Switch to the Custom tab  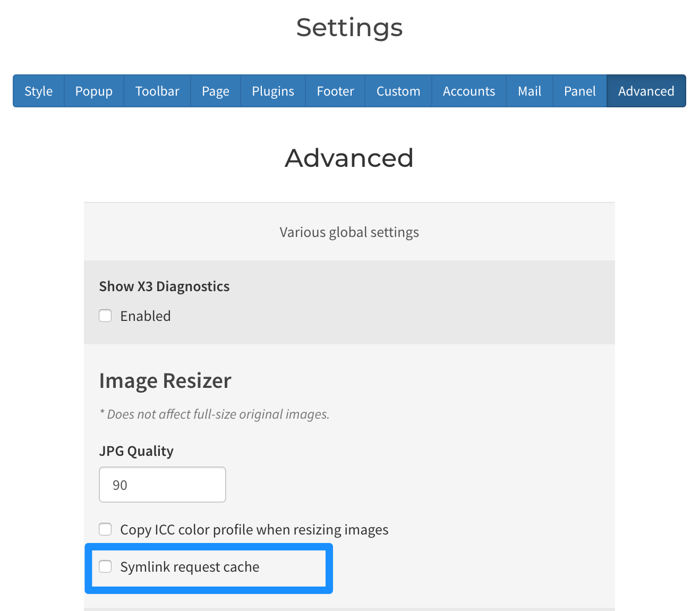pos(398,91)
